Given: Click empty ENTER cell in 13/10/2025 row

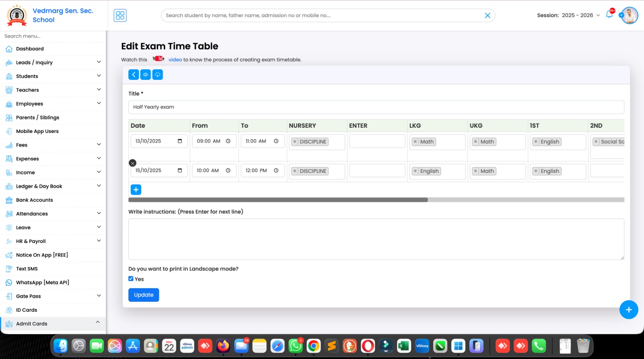Looking at the screenshot, I should pos(377,141).
